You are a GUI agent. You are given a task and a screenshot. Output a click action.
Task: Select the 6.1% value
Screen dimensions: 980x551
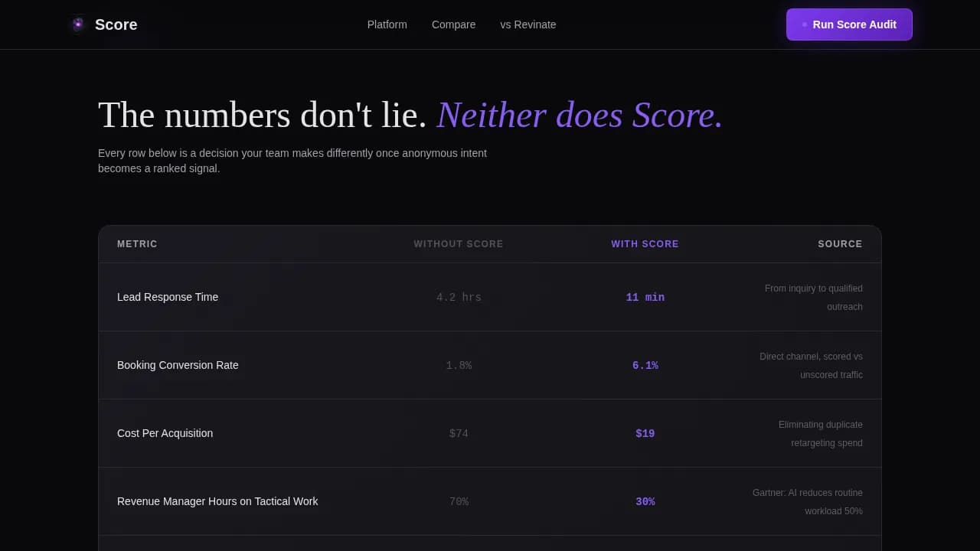point(645,366)
